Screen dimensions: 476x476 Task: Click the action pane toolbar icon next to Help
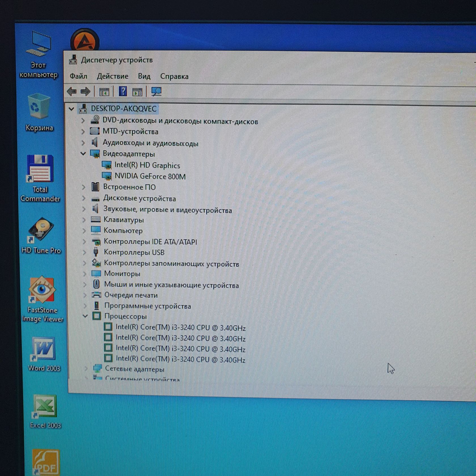click(x=137, y=92)
